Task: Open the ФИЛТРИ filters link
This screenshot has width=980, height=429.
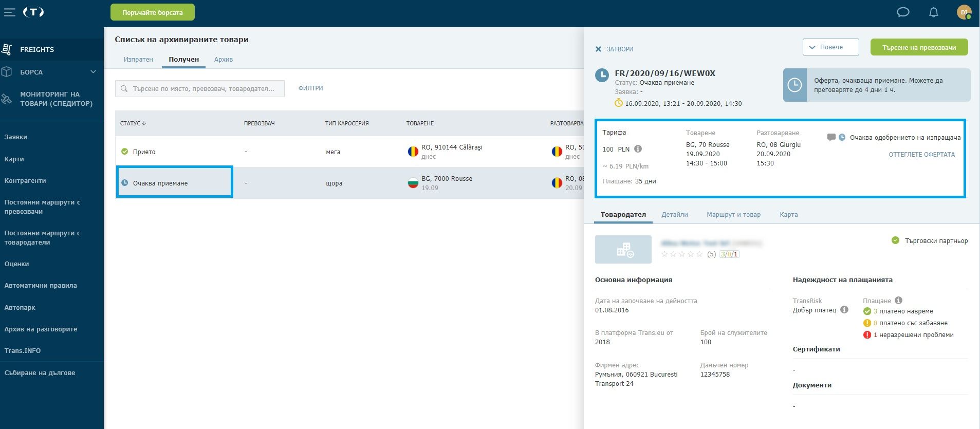Action: (310, 88)
